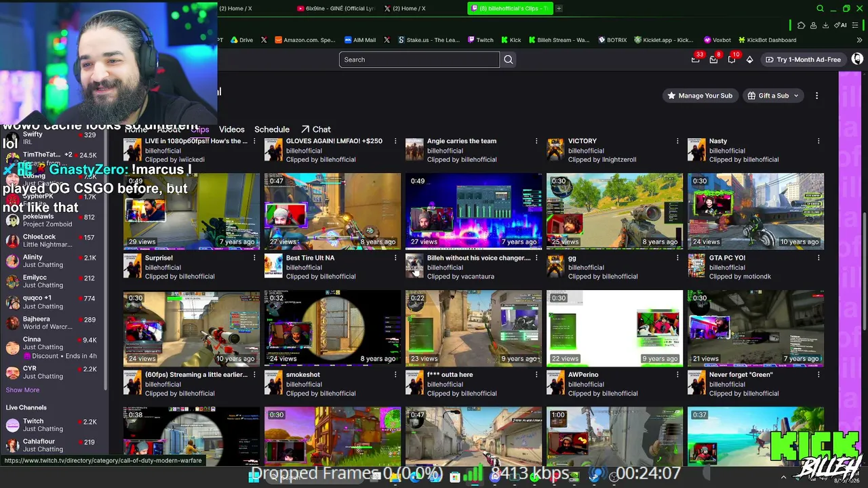Open options menu for 'LIVE in 1080p60fps' clip
The height and width of the screenshot is (488, 868).
254,141
